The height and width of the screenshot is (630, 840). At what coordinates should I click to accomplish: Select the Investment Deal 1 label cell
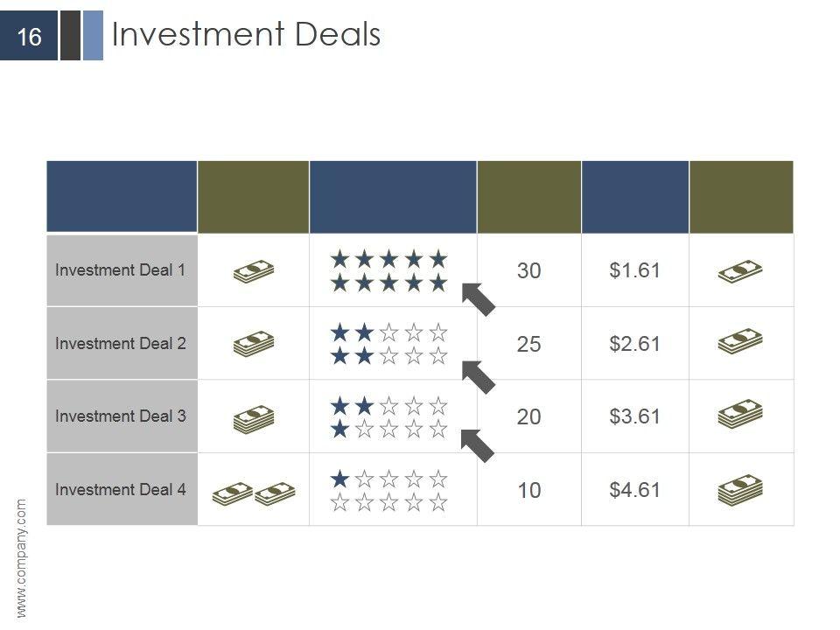122,270
